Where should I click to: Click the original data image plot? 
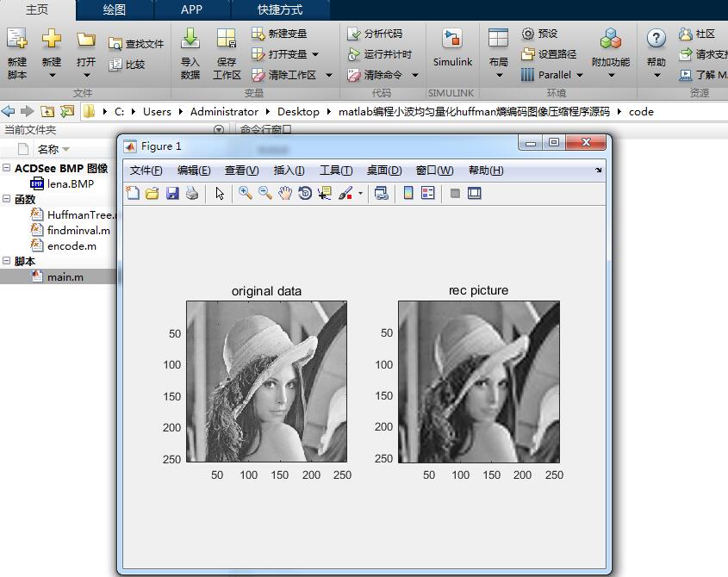[x=266, y=382]
